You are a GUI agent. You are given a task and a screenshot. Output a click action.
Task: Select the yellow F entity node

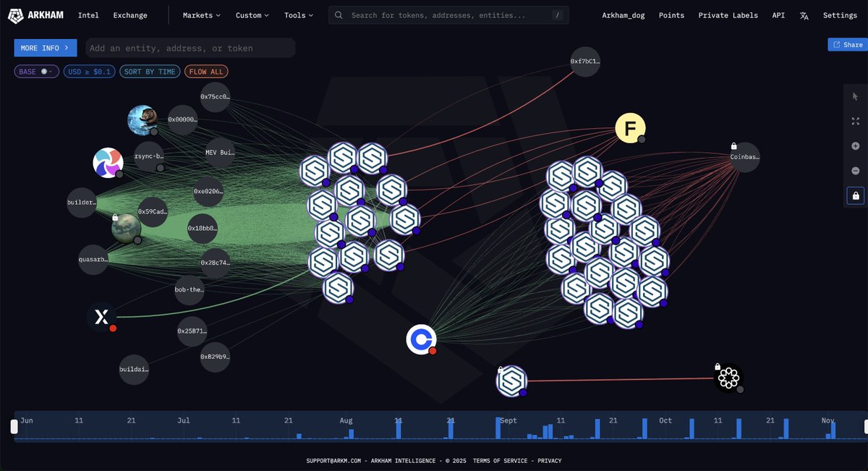(630, 129)
